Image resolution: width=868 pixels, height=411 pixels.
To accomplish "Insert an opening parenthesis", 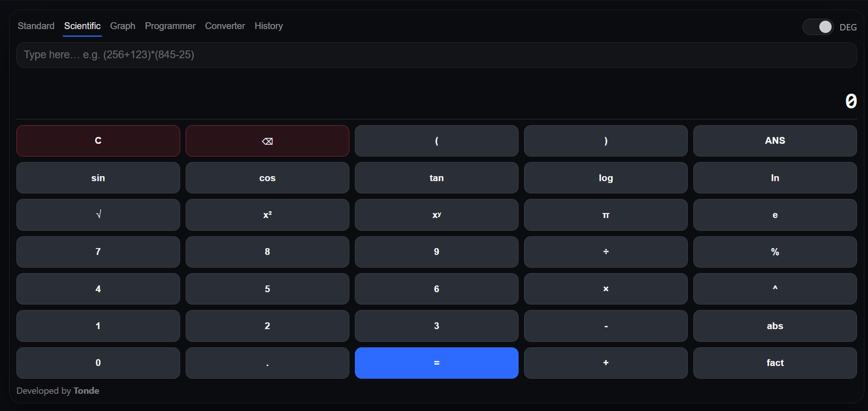I will point(437,141).
